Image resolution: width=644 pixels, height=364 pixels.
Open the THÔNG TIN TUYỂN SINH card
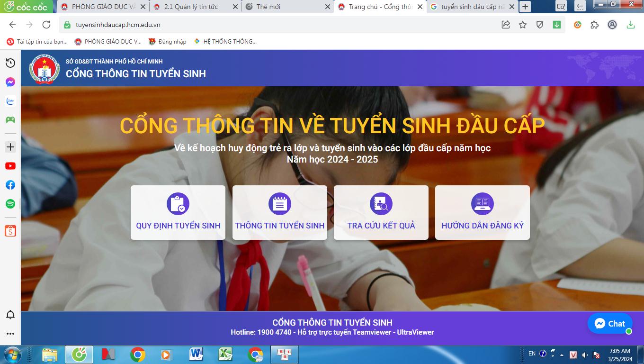279,212
